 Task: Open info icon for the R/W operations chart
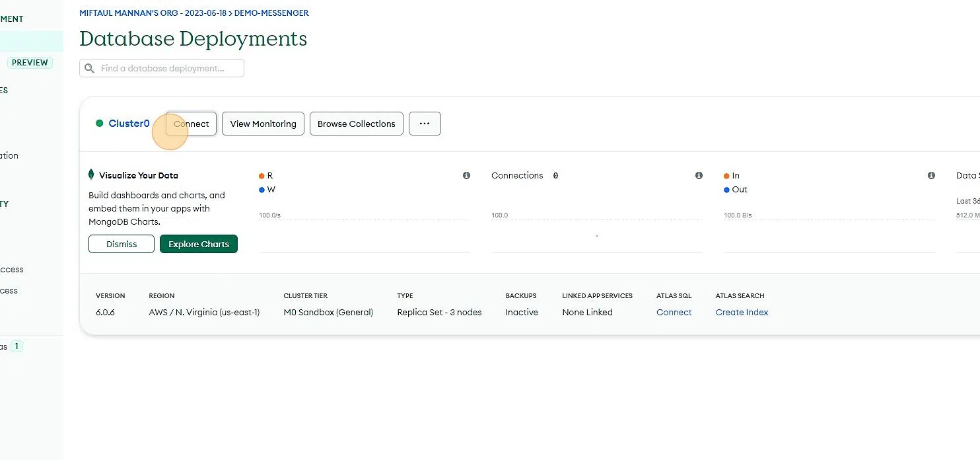(x=466, y=175)
